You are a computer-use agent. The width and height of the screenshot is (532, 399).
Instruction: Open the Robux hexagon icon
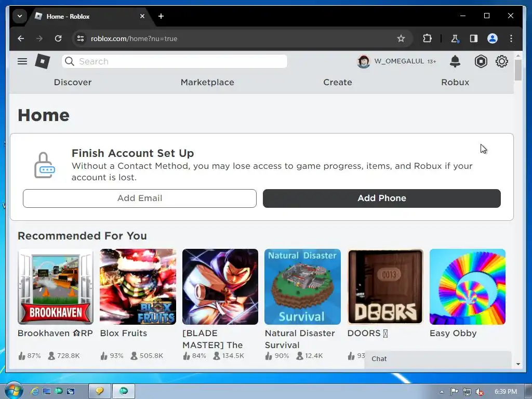(x=481, y=61)
